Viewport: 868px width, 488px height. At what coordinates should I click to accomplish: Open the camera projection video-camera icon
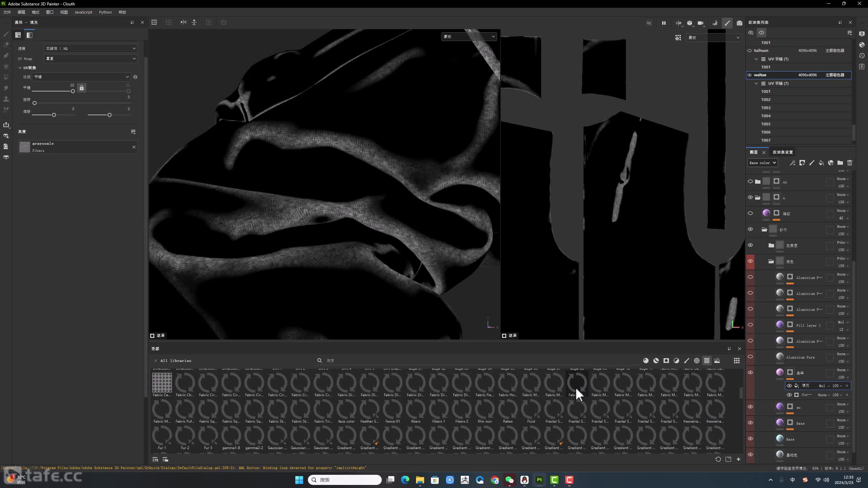(701, 23)
